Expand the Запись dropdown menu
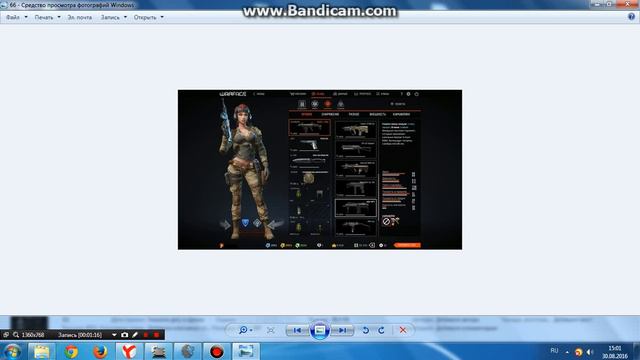This screenshot has width=640, height=360. tap(114, 18)
